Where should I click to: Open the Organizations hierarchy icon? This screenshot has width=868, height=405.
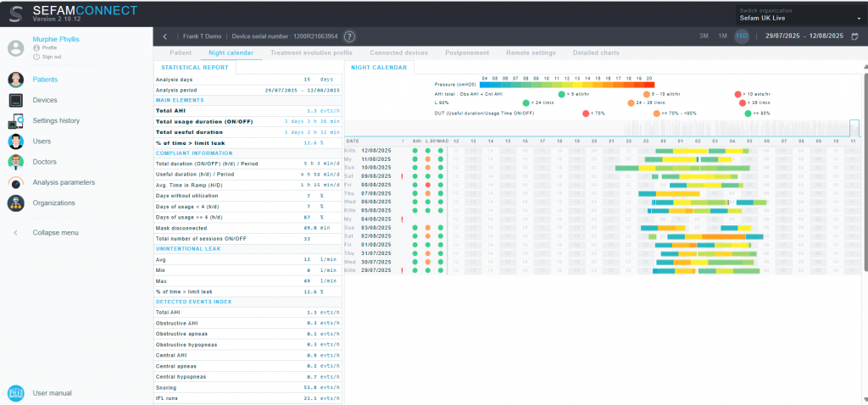(15, 203)
